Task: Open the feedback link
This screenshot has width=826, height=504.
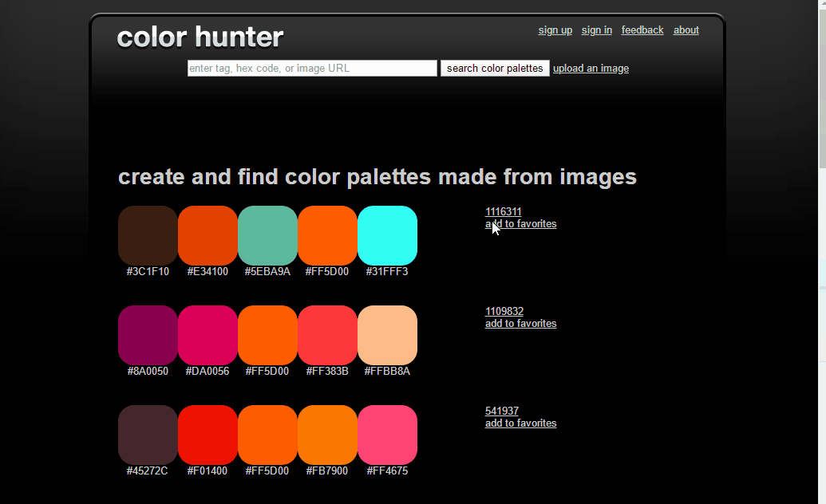Action: pyautogui.click(x=642, y=30)
